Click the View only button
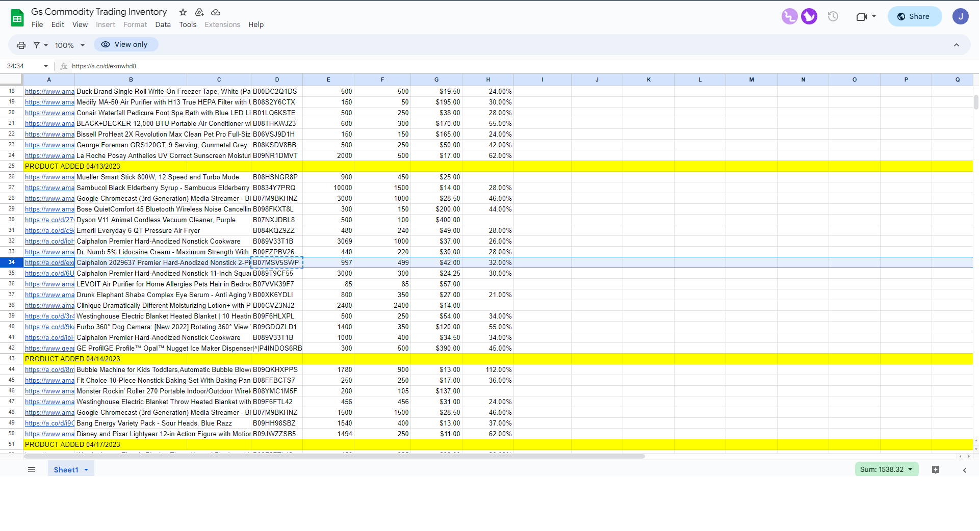This screenshot has width=980, height=531. 126,45
